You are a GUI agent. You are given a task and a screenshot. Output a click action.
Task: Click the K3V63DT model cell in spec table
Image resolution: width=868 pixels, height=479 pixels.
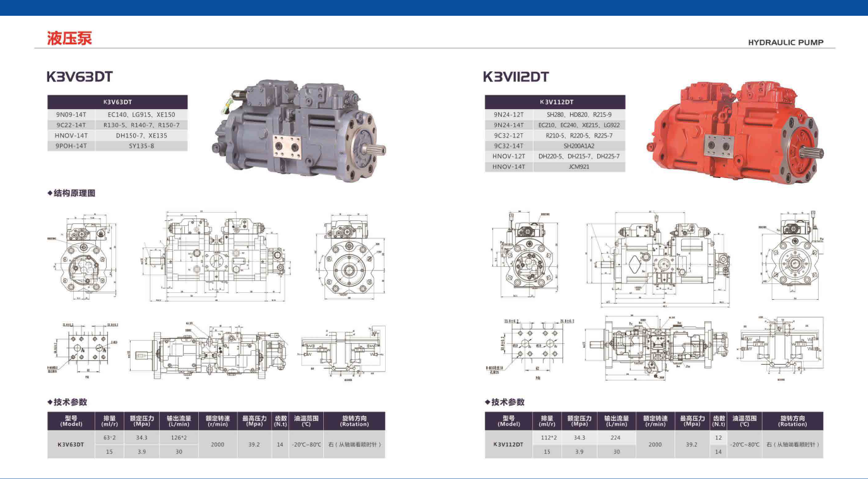click(x=71, y=444)
